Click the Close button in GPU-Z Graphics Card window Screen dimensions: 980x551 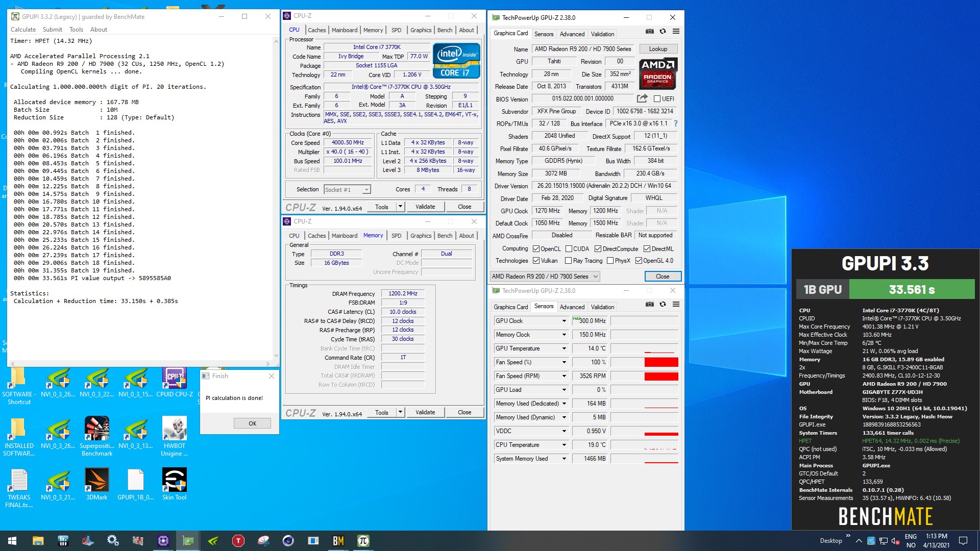coord(663,277)
